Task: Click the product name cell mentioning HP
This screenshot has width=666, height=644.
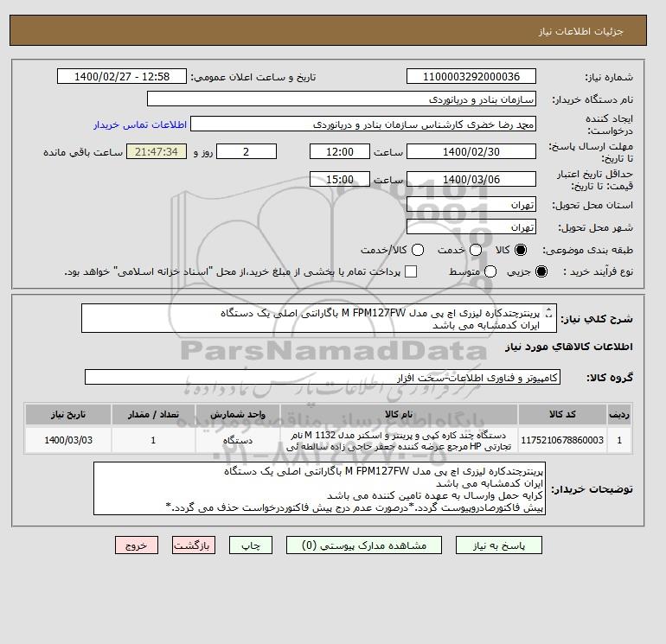Action: [x=399, y=441]
